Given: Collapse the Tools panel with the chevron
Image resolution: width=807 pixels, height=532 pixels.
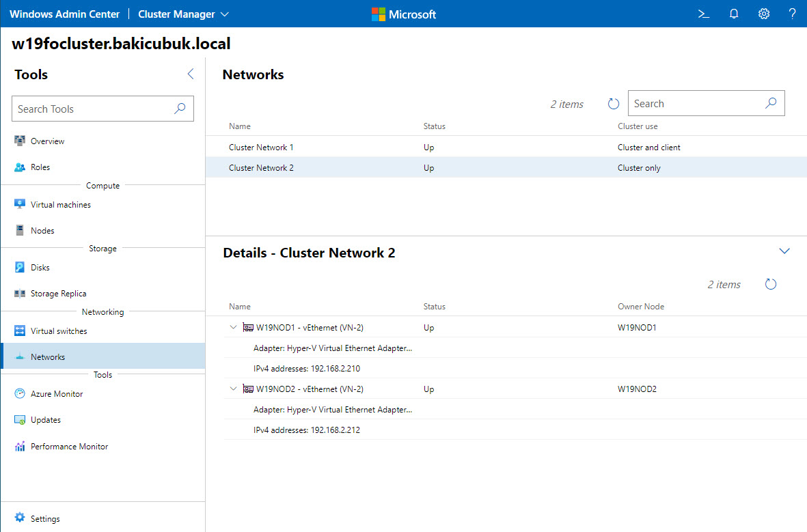Looking at the screenshot, I should click(191, 74).
